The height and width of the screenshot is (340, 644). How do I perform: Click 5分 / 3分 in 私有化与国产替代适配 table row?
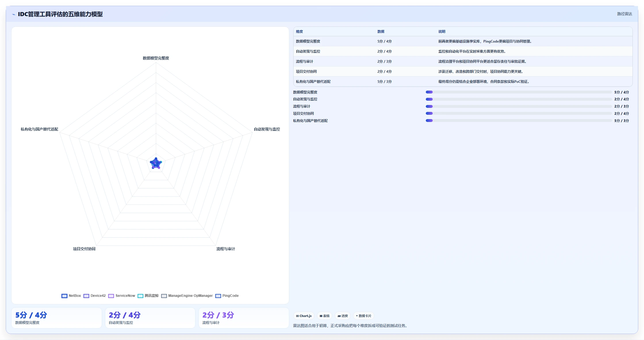(384, 82)
